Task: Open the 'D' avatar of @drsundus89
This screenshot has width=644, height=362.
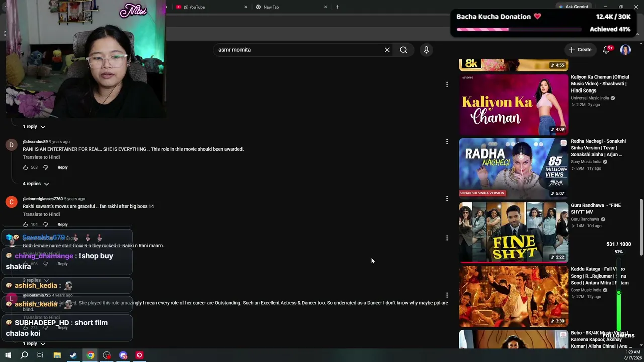Action: point(11,145)
